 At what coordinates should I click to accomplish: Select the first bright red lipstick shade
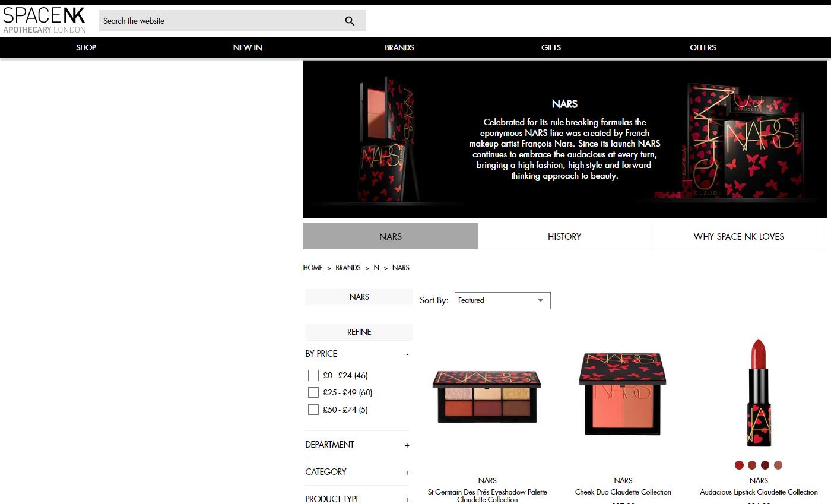(739, 465)
